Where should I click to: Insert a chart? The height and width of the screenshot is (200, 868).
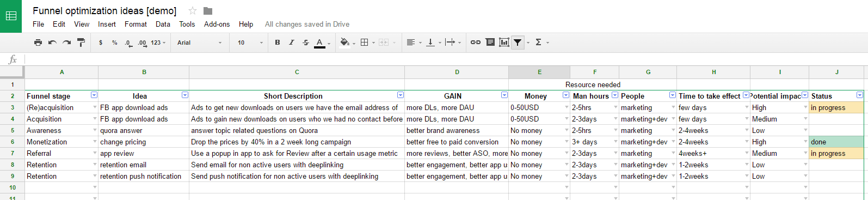504,43
